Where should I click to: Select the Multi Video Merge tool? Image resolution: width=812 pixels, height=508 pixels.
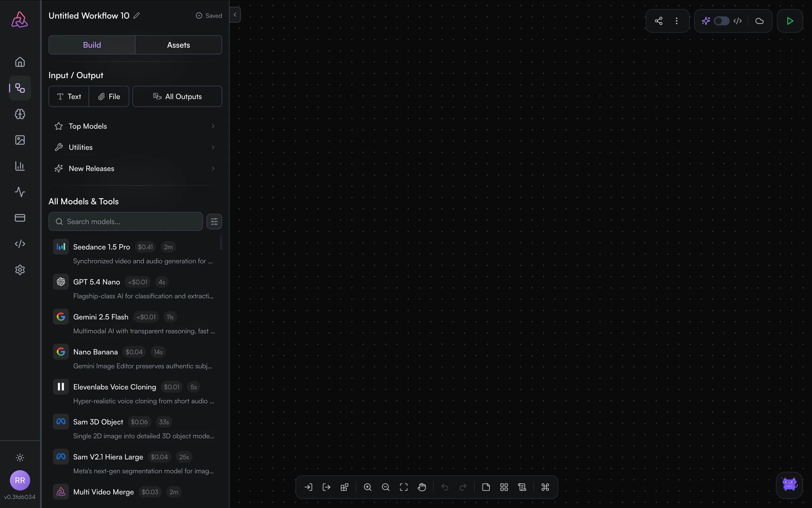[x=135, y=494]
